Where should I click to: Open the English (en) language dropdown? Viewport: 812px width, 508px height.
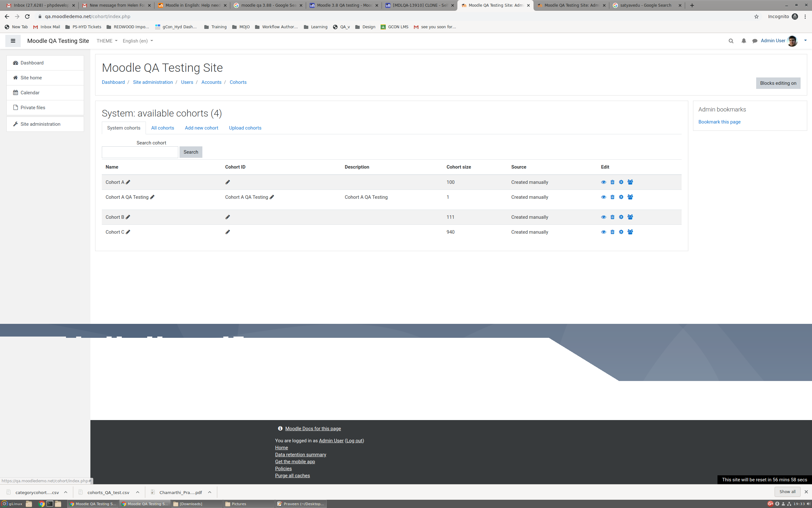coord(138,41)
